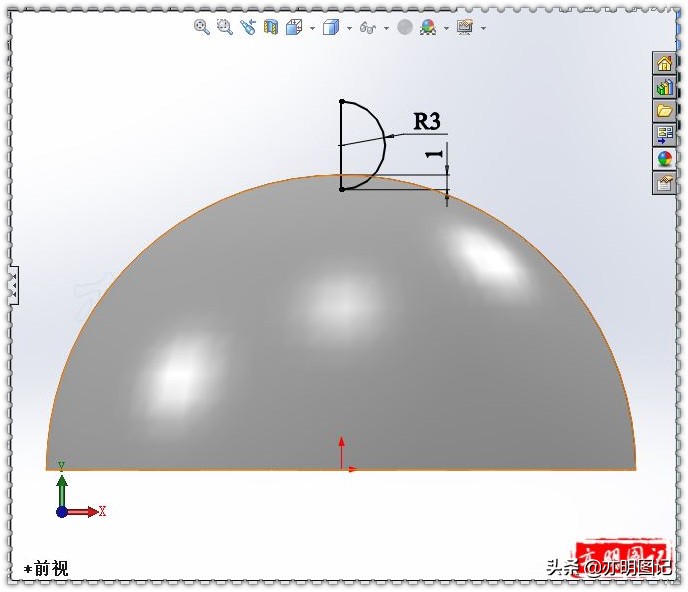Screen dimensions: 688x592
Task: Expand the collapsed left panel handle
Action: pos(14,285)
